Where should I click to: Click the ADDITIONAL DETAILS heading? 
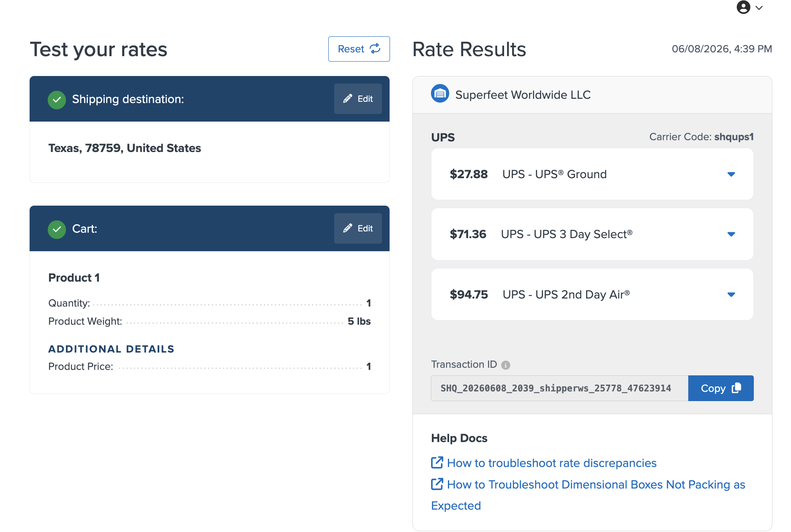click(111, 349)
